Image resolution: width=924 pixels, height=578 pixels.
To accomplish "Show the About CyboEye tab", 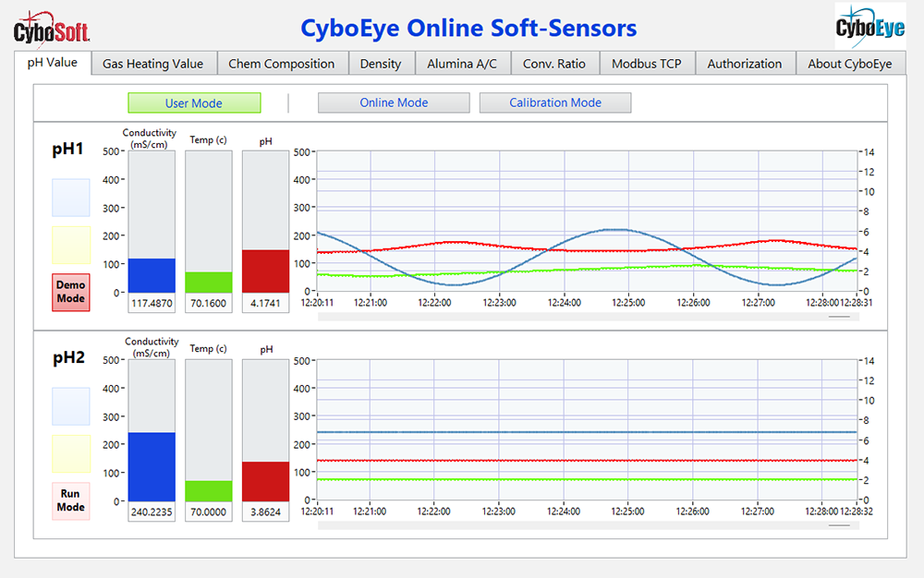I will click(x=850, y=64).
